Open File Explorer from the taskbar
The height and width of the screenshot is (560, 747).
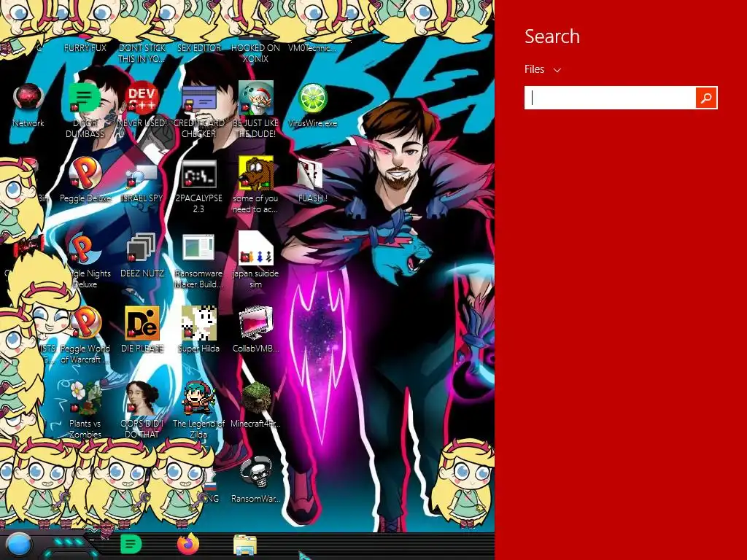point(245,545)
